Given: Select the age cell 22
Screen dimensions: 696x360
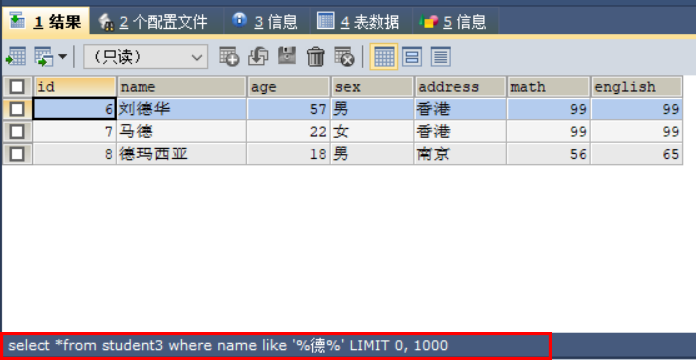Looking at the screenshot, I should (x=289, y=132).
